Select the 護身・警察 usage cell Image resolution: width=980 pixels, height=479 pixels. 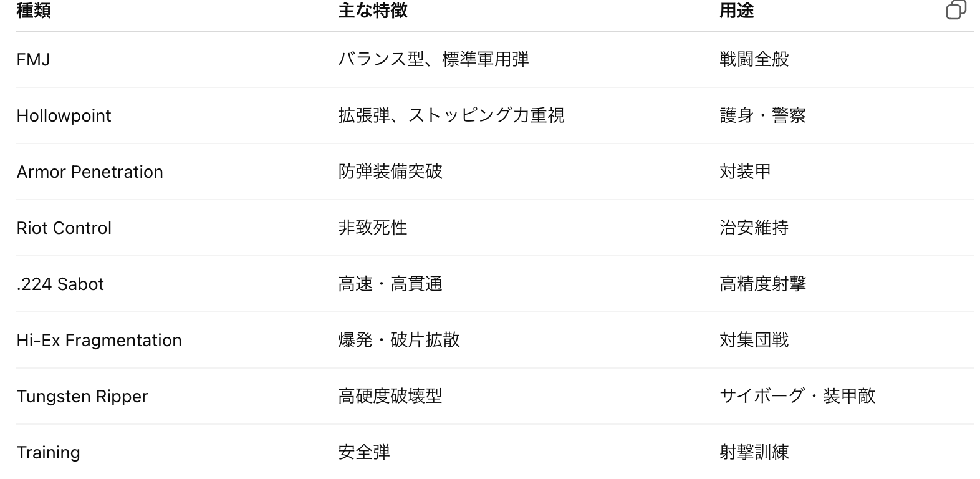(762, 116)
